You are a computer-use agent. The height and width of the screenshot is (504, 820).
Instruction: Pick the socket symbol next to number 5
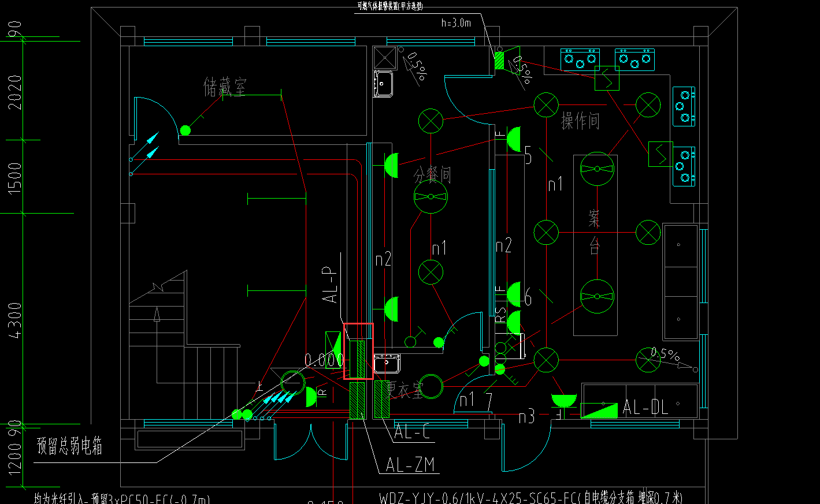coord(513,139)
